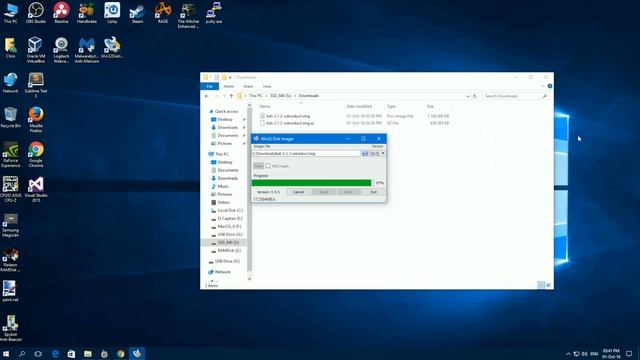Screen dimensions: 640x360
Task: Open Action Center from the taskbar
Action: [x=629, y=353]
